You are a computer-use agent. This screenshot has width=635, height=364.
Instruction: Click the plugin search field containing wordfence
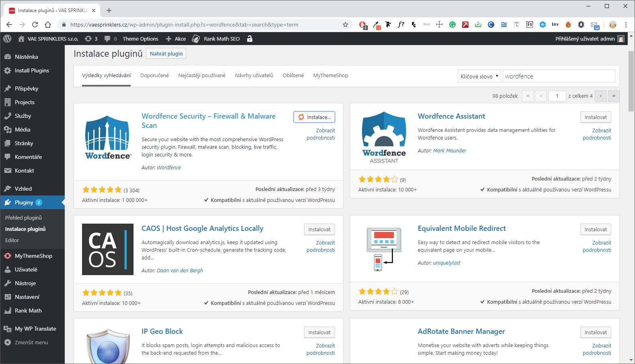tap(559, 76)
